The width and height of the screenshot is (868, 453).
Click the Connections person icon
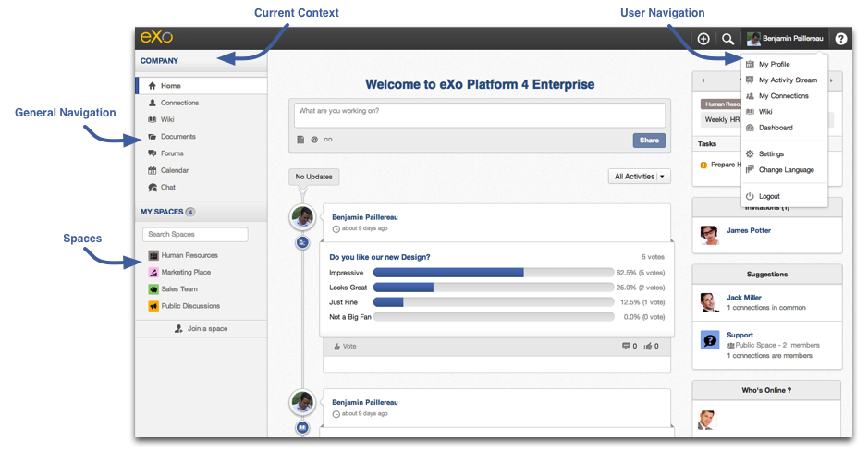coord(153,103)
